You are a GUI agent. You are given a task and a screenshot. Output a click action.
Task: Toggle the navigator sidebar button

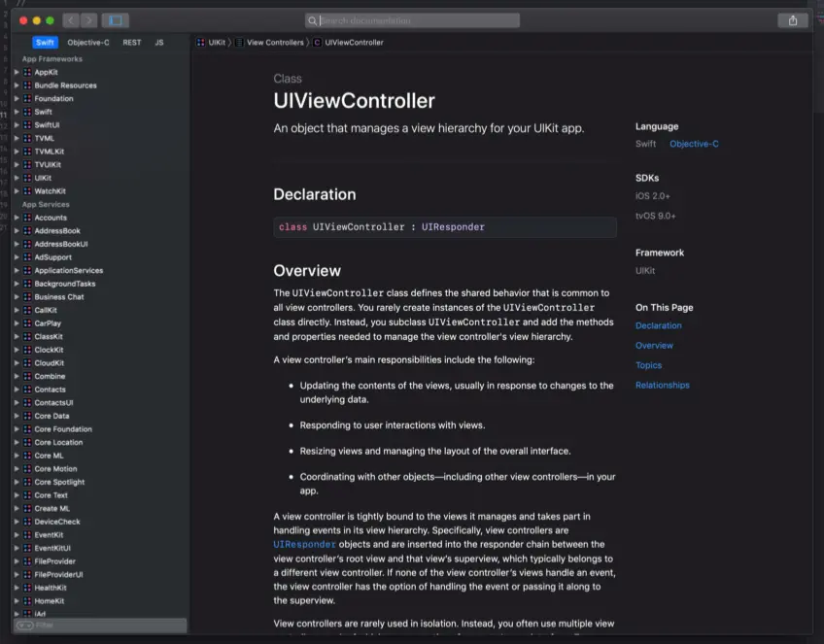(x=116, y=20)
